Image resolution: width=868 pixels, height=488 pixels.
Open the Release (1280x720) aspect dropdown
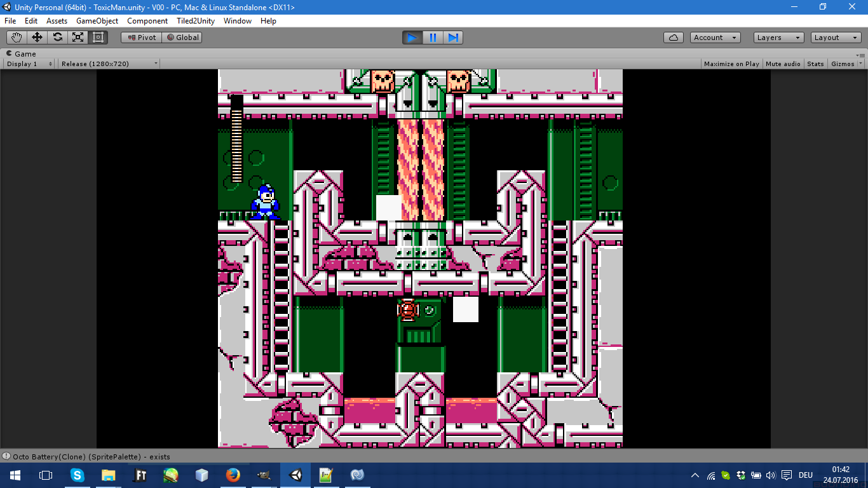109,64
